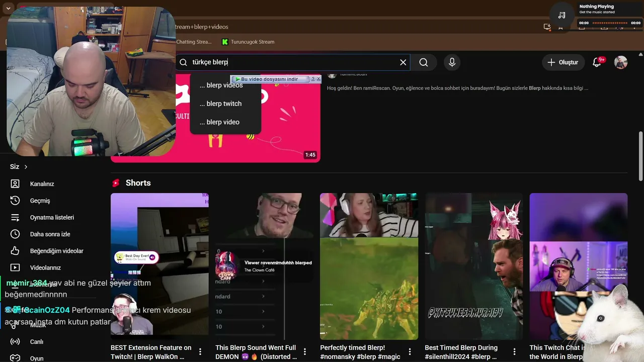Open 'Best Timed Blerp During #silenthill2024' title

461,352
